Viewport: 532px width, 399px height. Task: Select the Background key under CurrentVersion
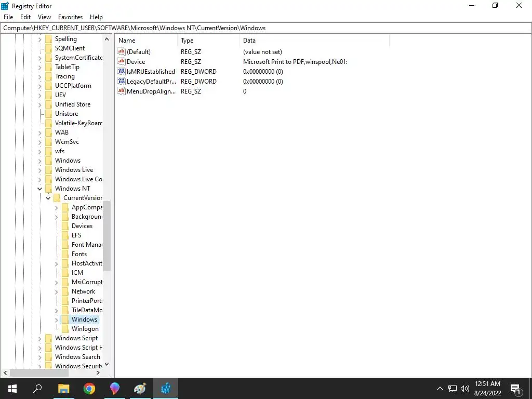coord(87,217)
